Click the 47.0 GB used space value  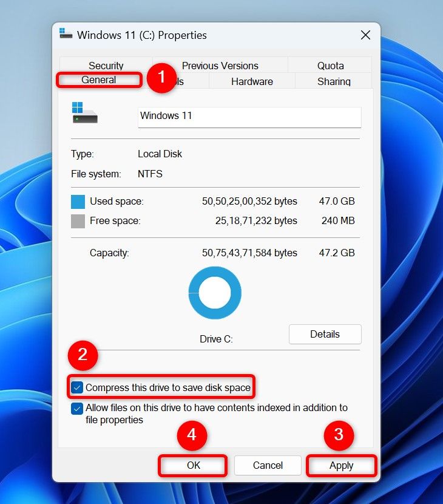(x=337, y=201)
